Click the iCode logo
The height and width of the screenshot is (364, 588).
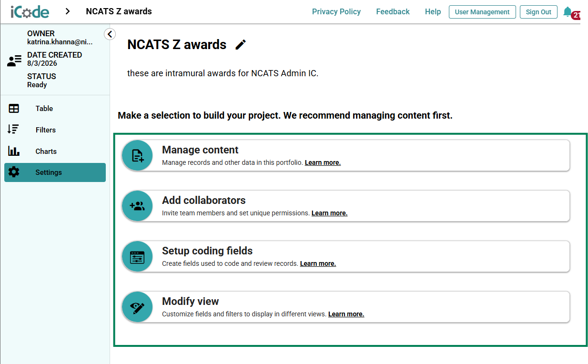(x=30, y=11)
